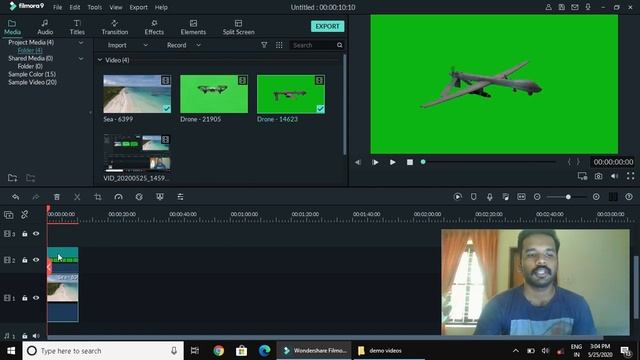
Task: Collapse Shared Media tree arrow
Action: coord(81,58)
